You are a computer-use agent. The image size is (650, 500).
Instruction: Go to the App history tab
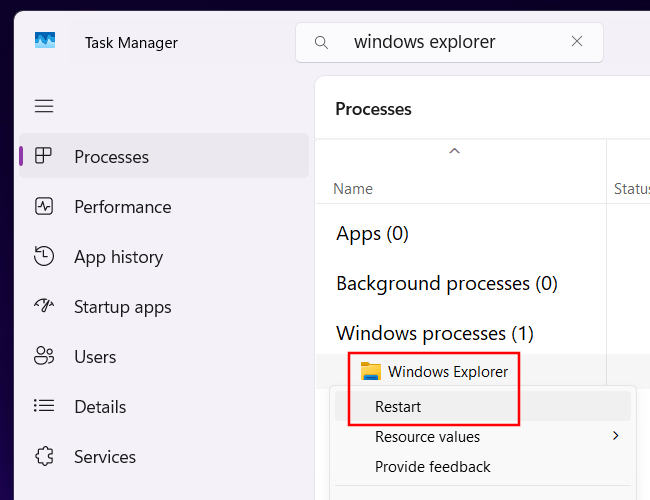click(x=119, y=257)
